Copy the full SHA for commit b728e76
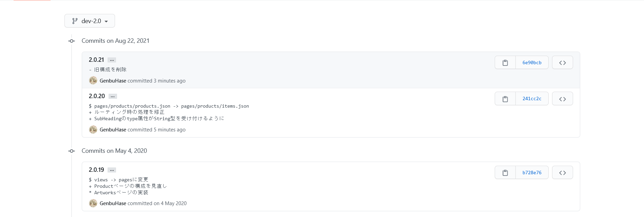 505,173
